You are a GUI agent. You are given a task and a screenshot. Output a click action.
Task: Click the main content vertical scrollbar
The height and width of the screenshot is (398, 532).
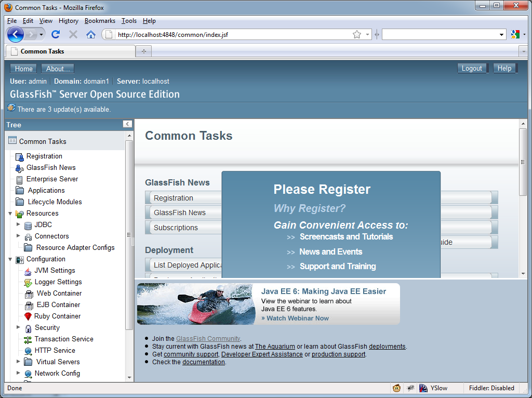(x=523, y=162)
